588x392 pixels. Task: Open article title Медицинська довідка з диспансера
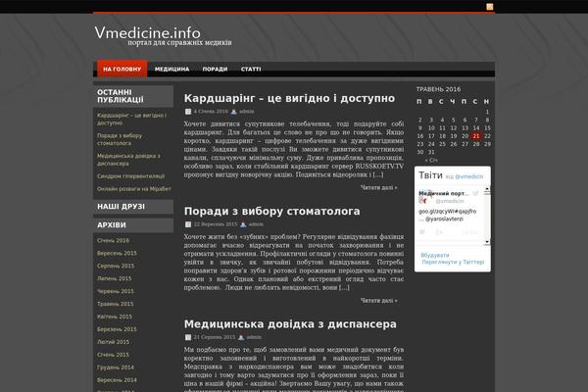pos(290,324)
